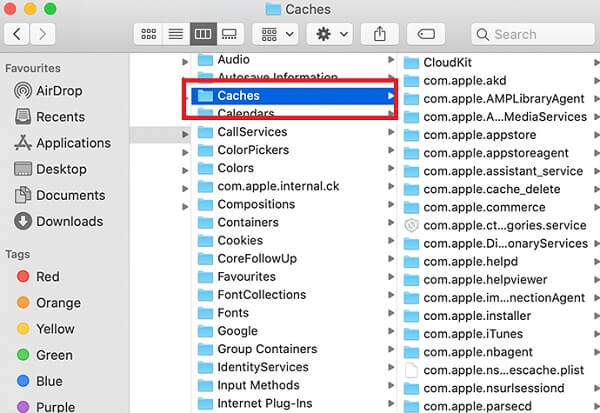Open the Action gear menu
This screenshot has height=413, width=600.
coord(330,34)
